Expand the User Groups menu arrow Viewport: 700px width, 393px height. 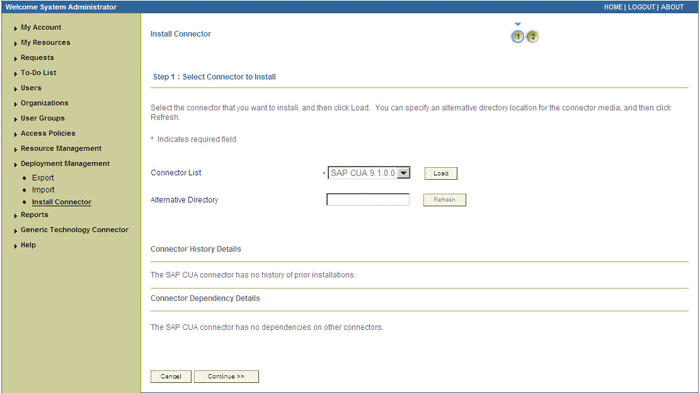tap(15, 119)
